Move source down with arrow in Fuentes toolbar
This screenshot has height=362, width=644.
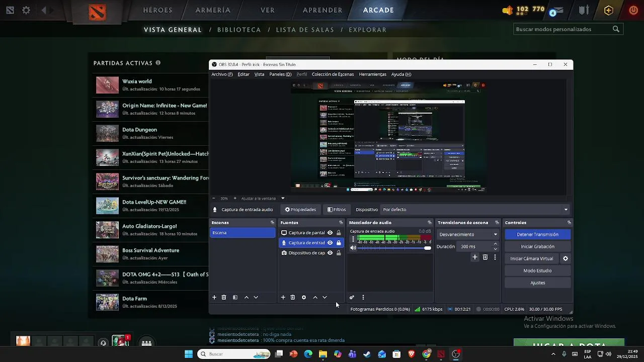[x=325, y=298]
